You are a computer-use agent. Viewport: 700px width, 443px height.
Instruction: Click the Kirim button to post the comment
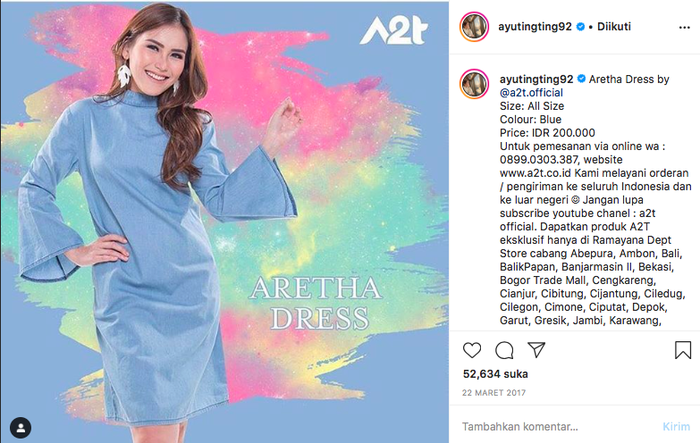676,426
